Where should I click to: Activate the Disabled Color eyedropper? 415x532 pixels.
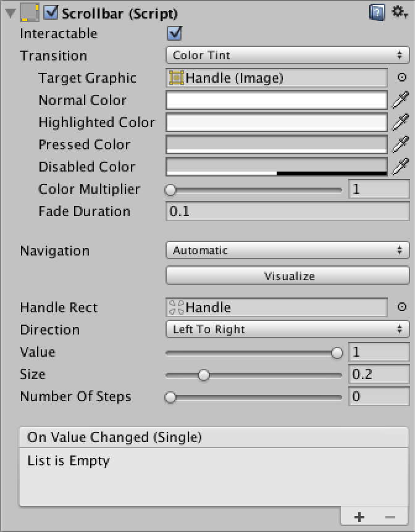401,167
